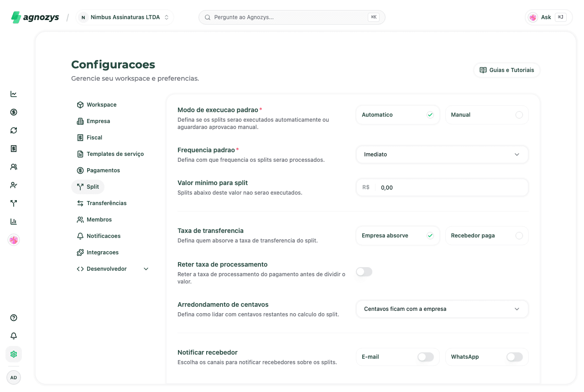
Task: Open the help question mark icon
Action: click(x=14, y=318)
